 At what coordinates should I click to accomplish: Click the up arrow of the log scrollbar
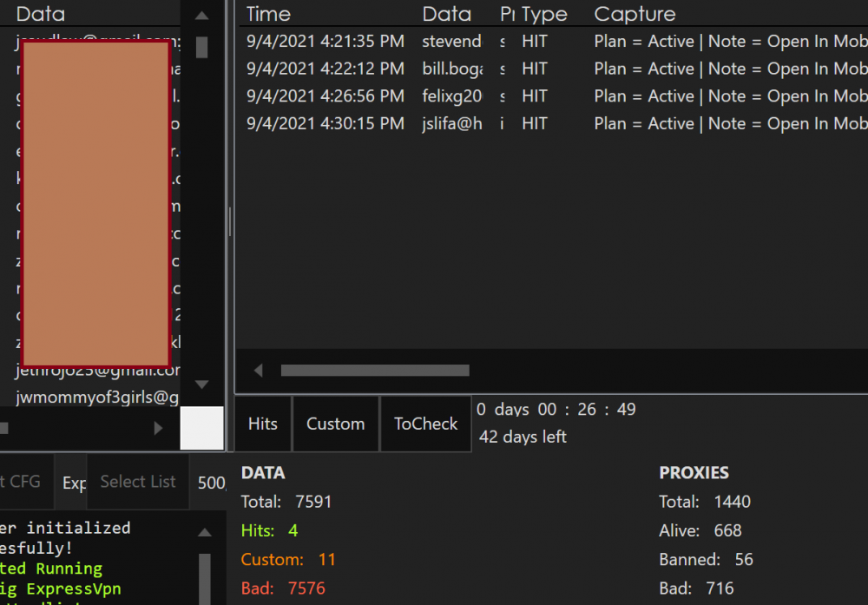pyautogui.click(x=204, y=532)
